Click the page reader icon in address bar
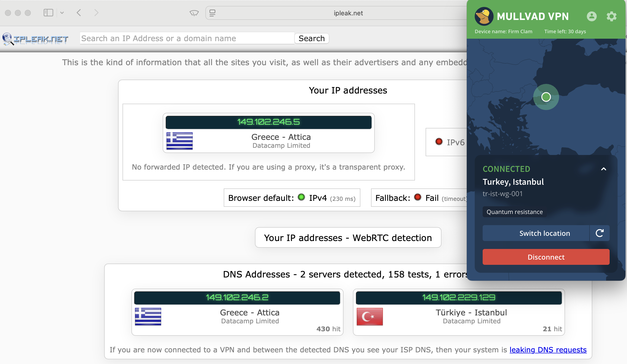 point(212,13)
